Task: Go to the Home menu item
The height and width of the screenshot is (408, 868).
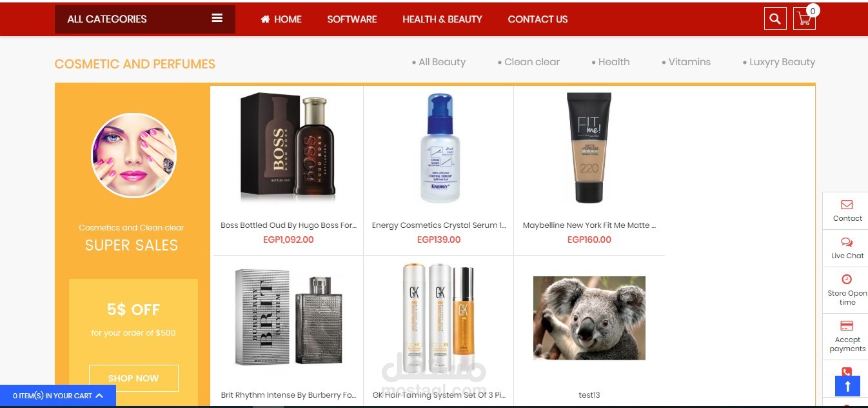Action: (281, 19)
